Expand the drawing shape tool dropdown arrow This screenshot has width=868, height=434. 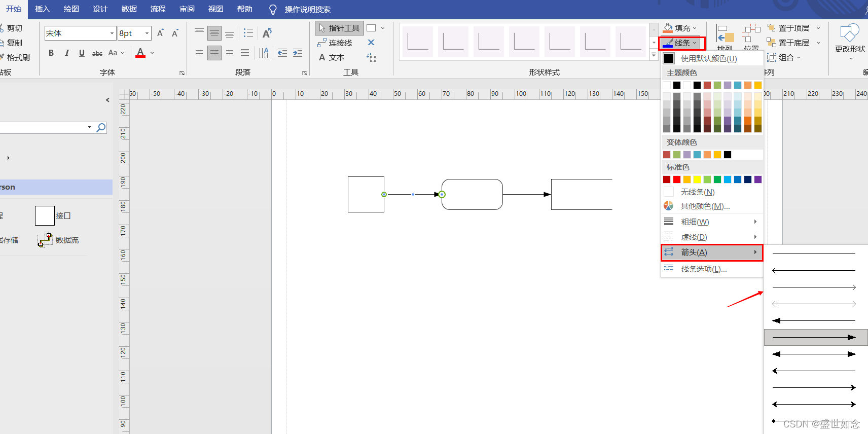click(x=383, y=28)
